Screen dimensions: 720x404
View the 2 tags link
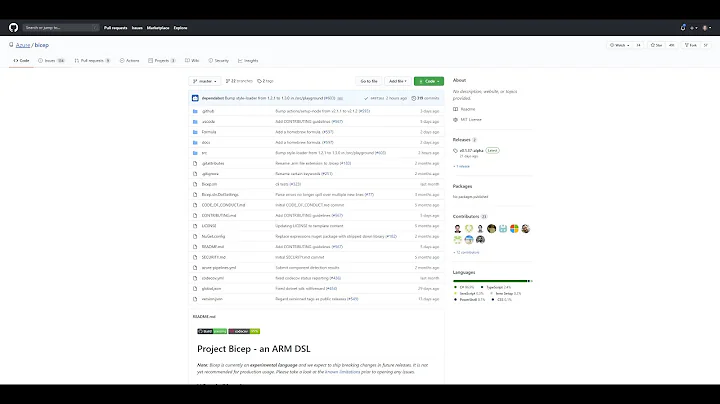(265, 81)
